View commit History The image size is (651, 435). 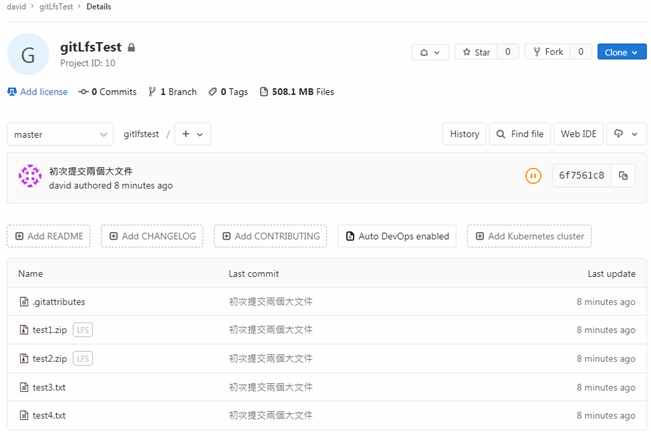pyautogui.click(x=464, y=134)
